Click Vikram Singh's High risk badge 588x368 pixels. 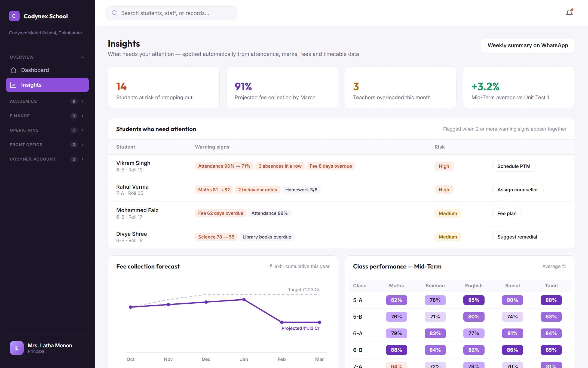444,166
